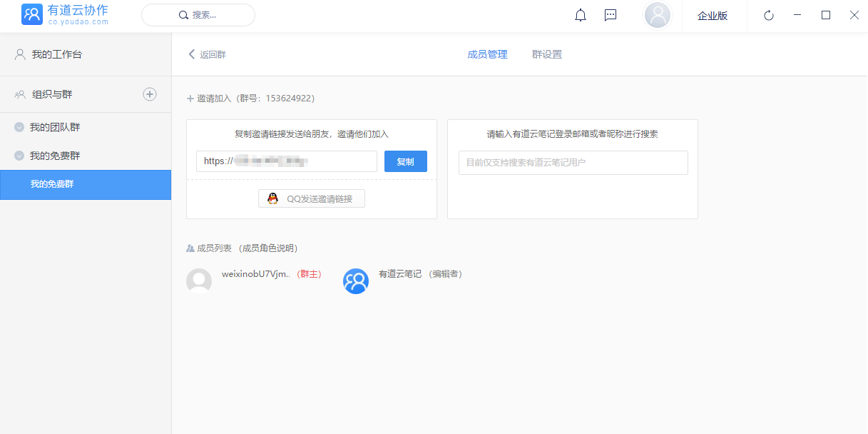This screenshot has height=434, width=868.
Task: Focus the 搜索 search box
Action: (198, 15)
